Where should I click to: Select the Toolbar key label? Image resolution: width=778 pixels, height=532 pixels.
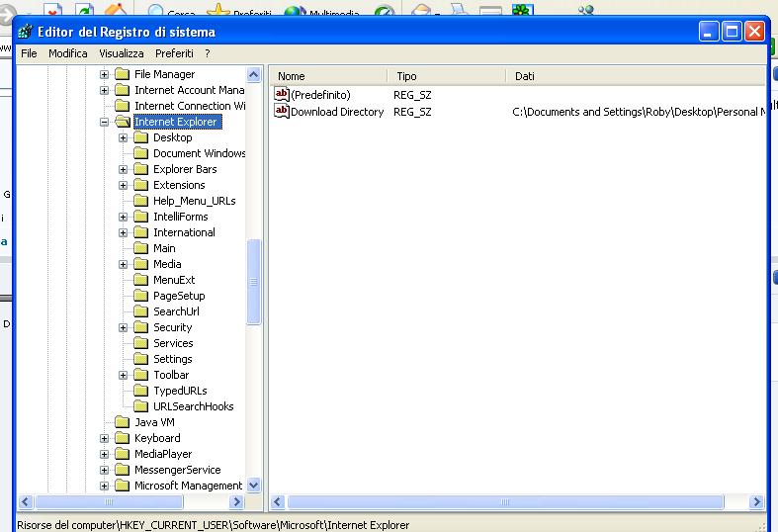coord(171,375)
